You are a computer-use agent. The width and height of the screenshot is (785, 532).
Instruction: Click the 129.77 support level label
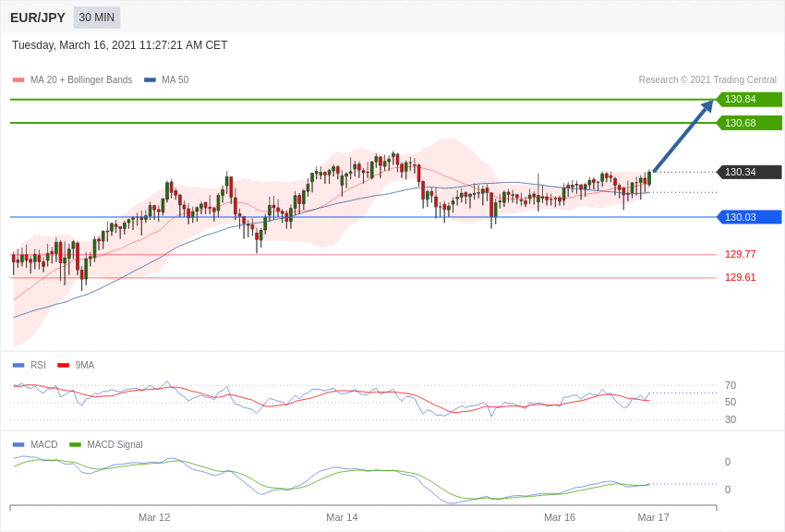[x=740, y=254]
